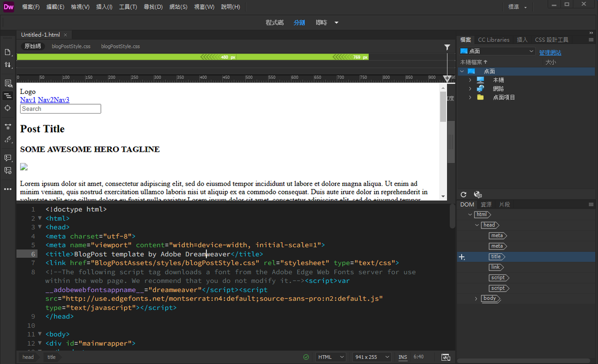
Task: Switch to 分割 split view
Action: point(299,22)
